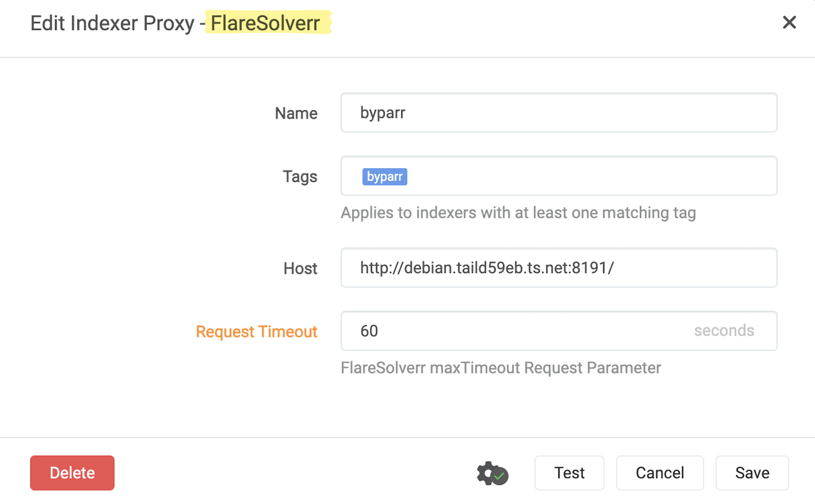The image size is (815, 504).
Task: Click the seconds unit suffix
Action: pos(724,331)
